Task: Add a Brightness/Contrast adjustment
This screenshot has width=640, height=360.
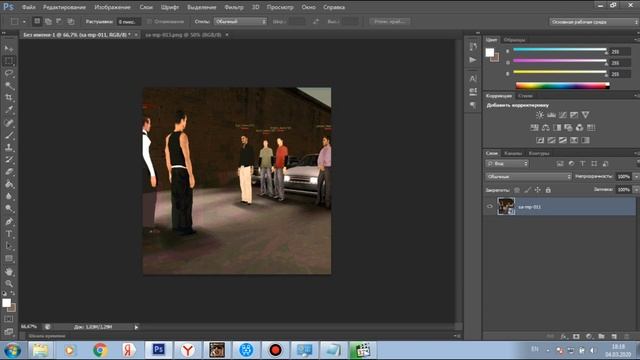Action: [540, 115]
